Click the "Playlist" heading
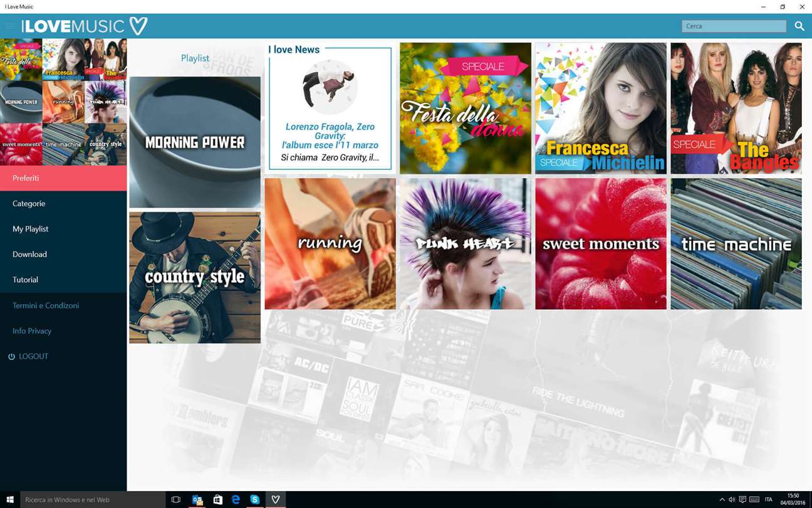The image size is (812, 508). 195,58
